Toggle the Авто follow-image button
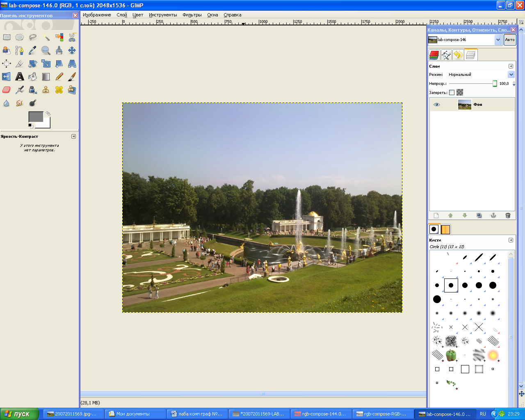525x420 pixels. [510, 40]
